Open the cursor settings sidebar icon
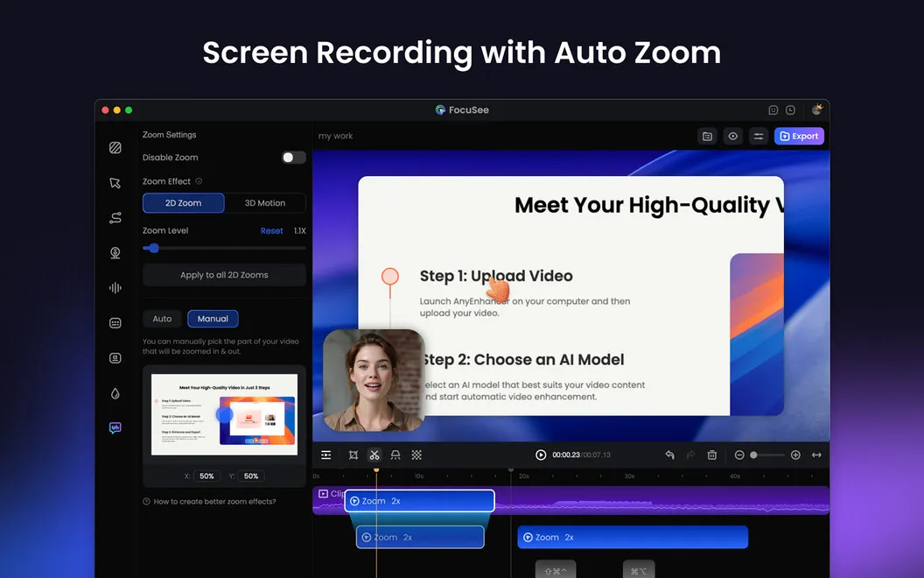 [115, 183]
